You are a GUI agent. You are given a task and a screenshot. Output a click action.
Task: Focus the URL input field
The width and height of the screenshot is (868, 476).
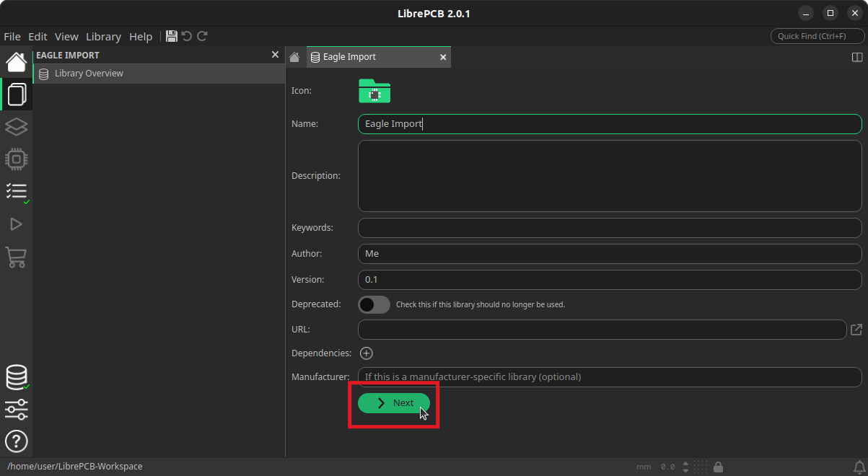[x=602, y=330]
